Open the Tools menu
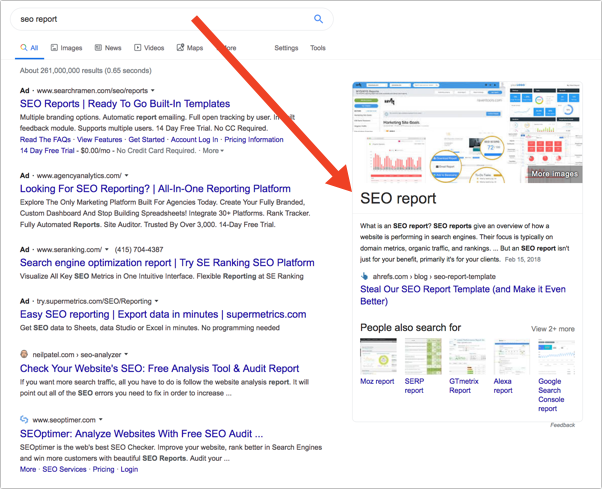Viewport: 602px width, 489px height. coord(318,48)
